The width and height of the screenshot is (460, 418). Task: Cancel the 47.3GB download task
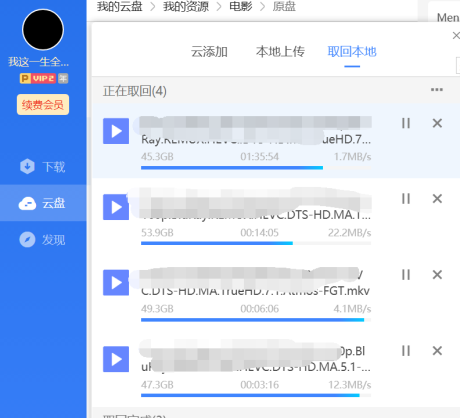[437, 351]
